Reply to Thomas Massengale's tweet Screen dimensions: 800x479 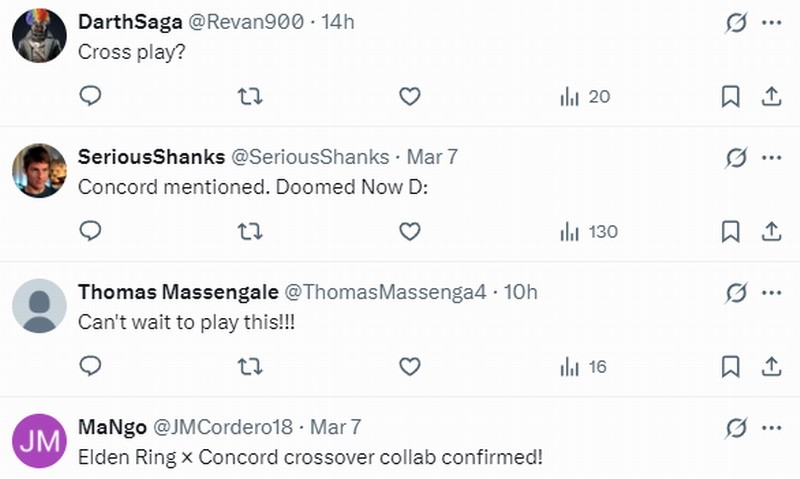click(x=90, y=367)
